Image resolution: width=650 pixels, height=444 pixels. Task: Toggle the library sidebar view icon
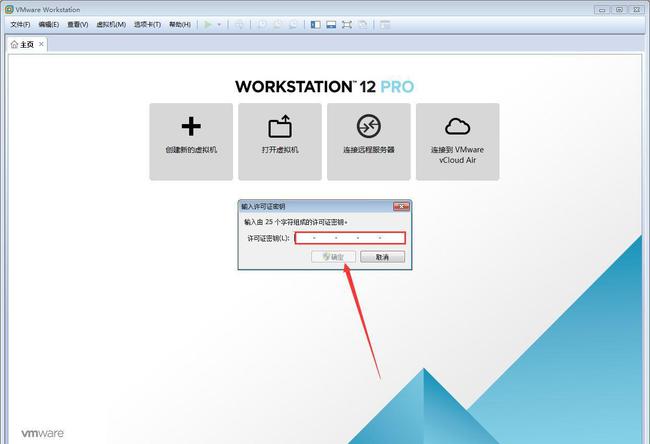(x=315, y=25)
